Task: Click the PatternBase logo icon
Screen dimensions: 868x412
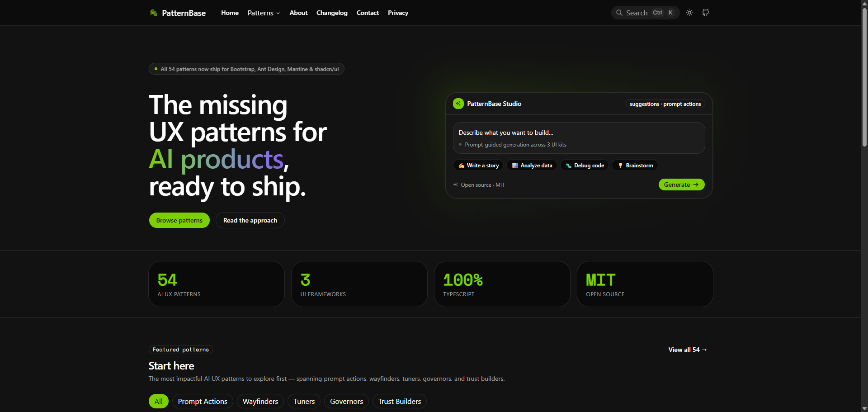Action: [x=154, y=13]
